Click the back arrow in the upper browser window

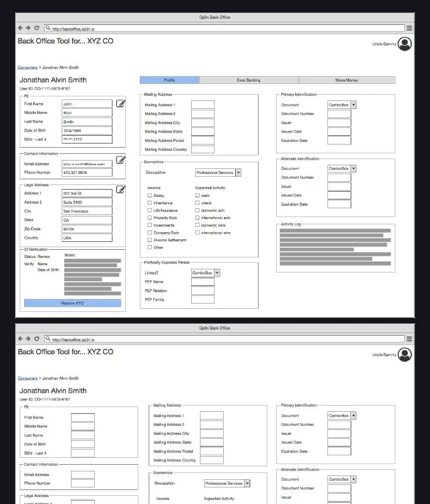tap(20, 28)
